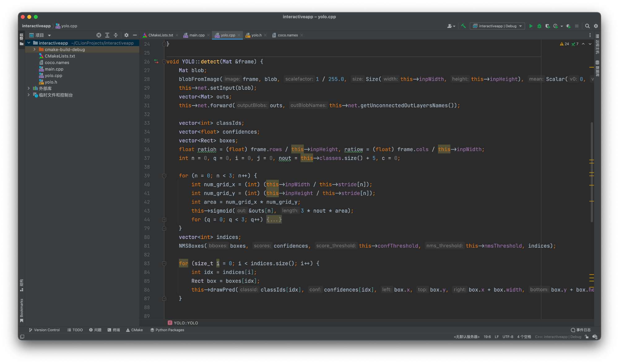619x364 pixels.
Task: Collapse for loop fold at line 39
Action: point(164,176)
